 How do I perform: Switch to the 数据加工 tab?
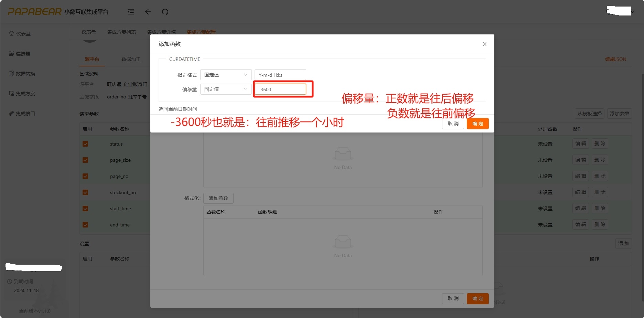(x=131, y=59)
